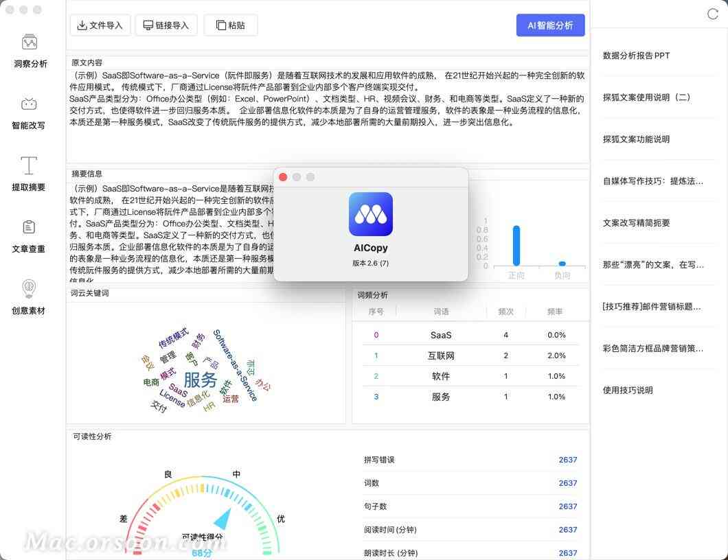Click the AI智能分析 button
Viewport: 728px width, 560px height.
tap(550, 25)
